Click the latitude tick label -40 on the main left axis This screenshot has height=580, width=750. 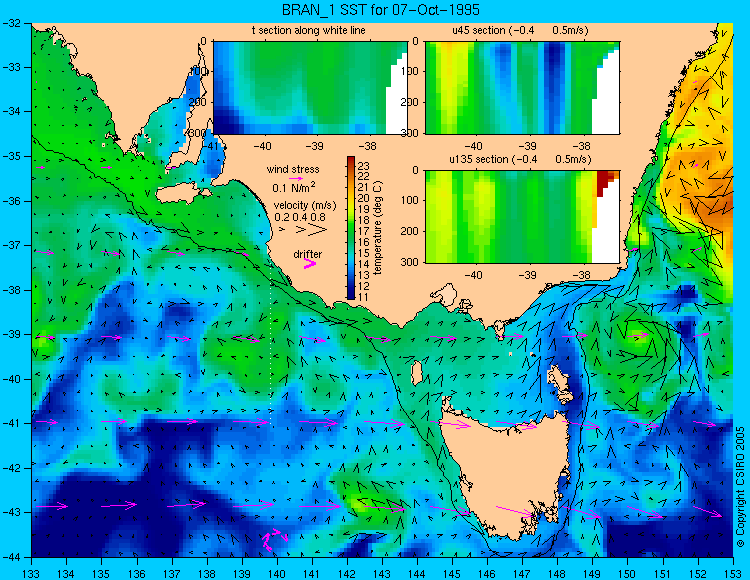(11, 379)
